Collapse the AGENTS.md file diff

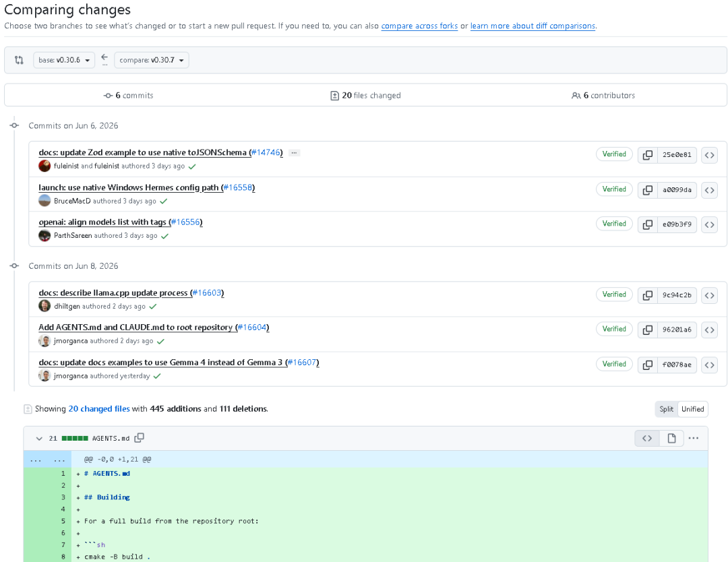click(39, 438)
